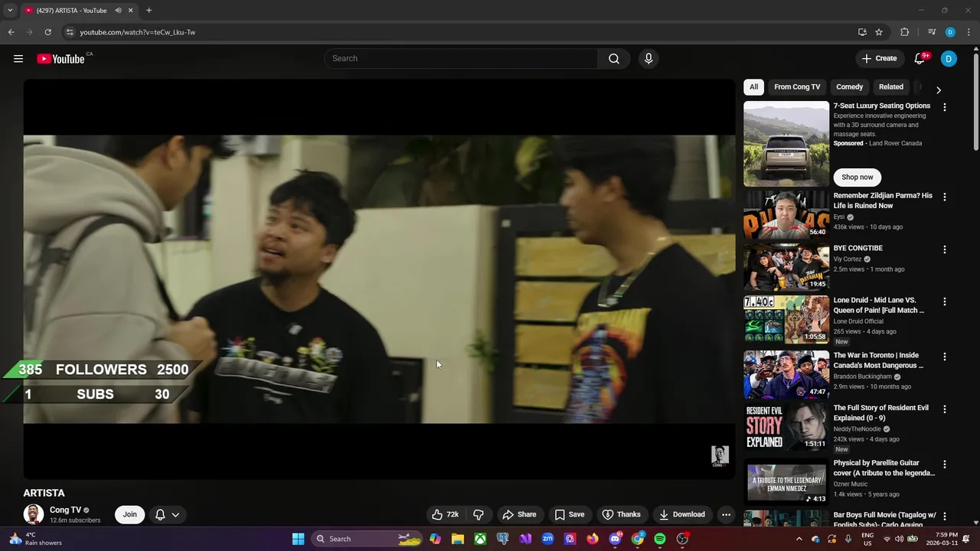Image resolution: width=980 pixels, height=551 pixels.
Task: Select the From Cong TV chip
Action: tap(797, 87)
